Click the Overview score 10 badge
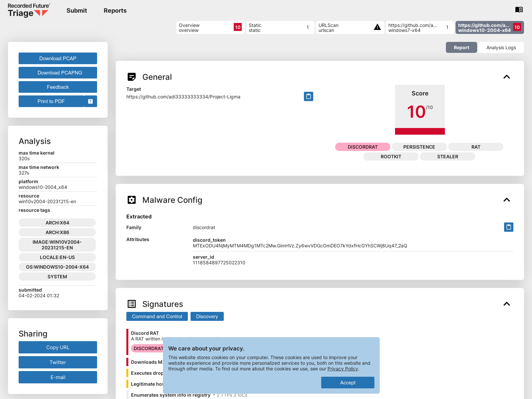This screenshot has width=532, height=399. 238,27
